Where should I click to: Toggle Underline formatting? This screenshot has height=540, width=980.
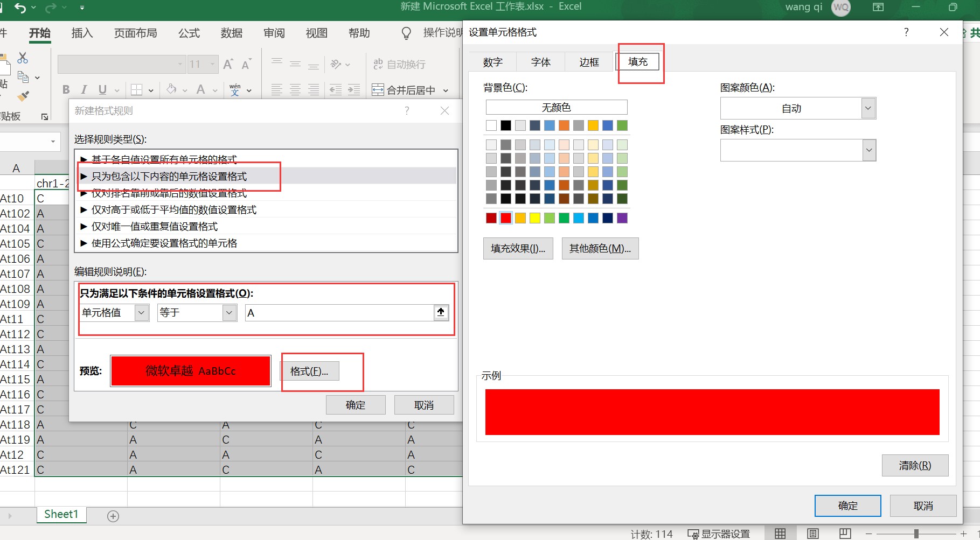click(102, 89)
